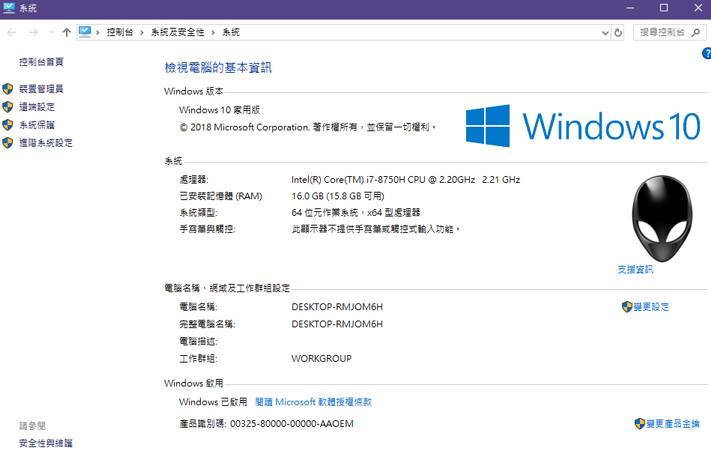Click 變更產品金鑰 link
711x463 pixels.
click(x=673, y=424)
